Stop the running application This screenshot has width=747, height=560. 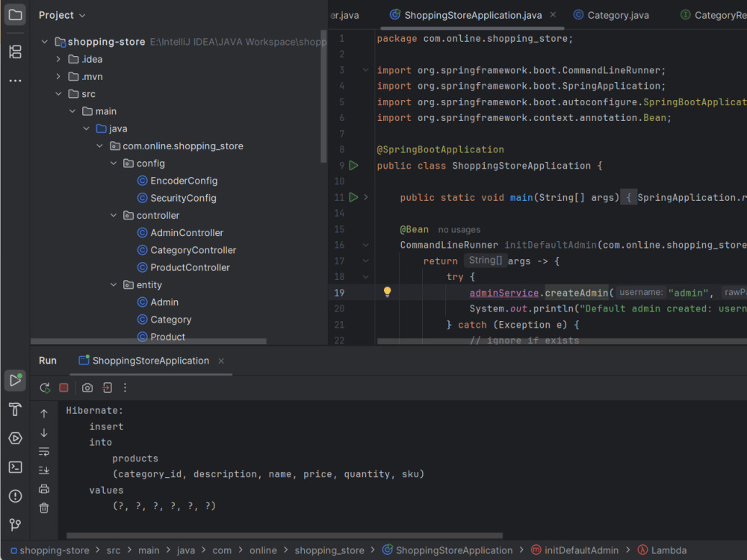pos(63,388)
